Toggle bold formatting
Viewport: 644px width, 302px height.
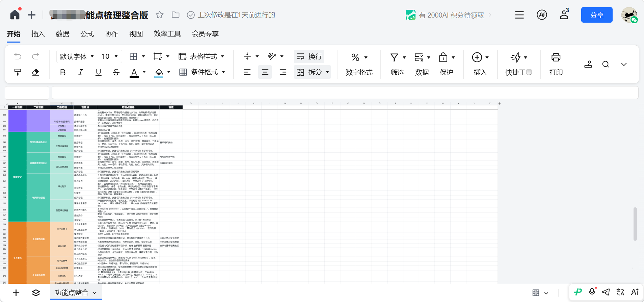click(63, 72)
